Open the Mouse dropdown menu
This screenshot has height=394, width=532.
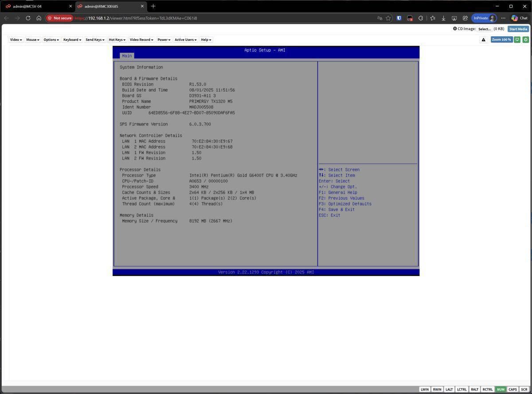(x=32, y=39)
